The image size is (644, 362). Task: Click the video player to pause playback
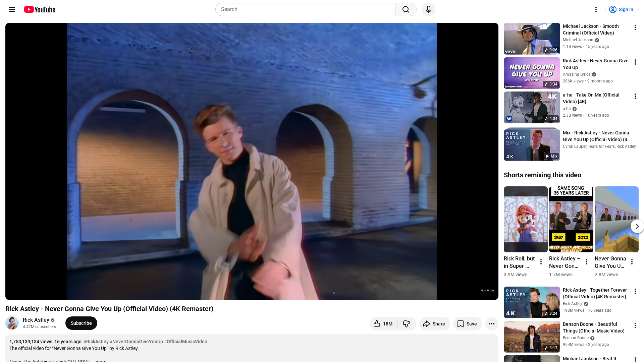pyautogui.click(x=252, y=161)
